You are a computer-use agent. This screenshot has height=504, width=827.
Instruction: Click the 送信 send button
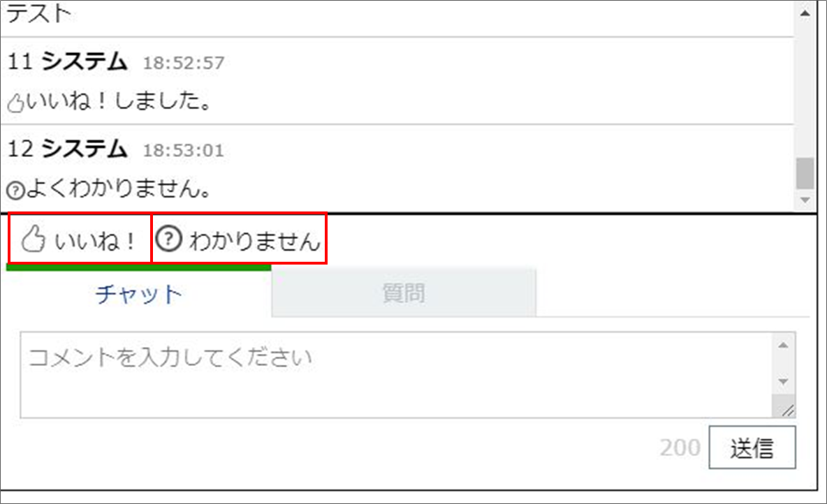752,447
